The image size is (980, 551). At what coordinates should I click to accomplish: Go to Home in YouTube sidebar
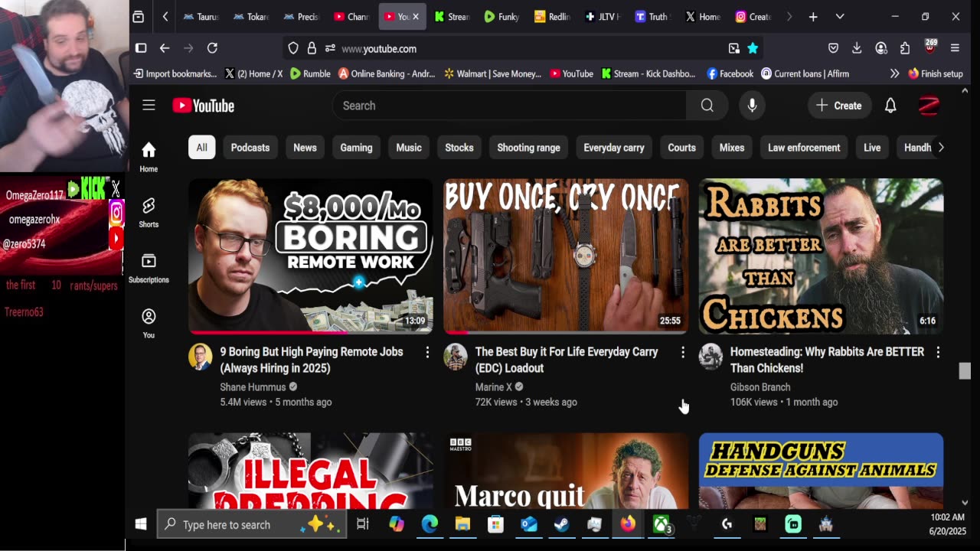click(x=149, y=157)
